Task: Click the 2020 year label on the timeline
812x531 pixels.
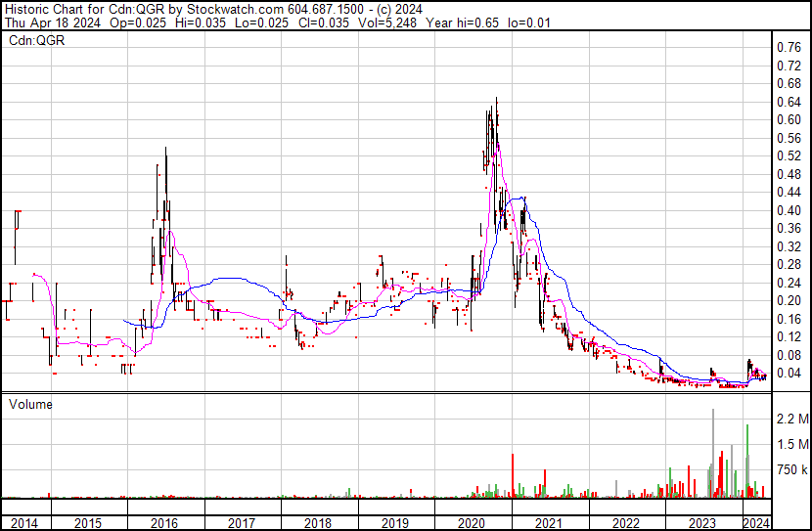Action: point(472,523)
